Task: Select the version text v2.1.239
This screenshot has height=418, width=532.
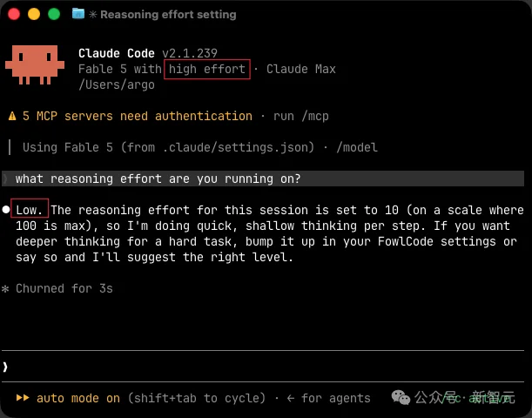Action: click(190, 53)
